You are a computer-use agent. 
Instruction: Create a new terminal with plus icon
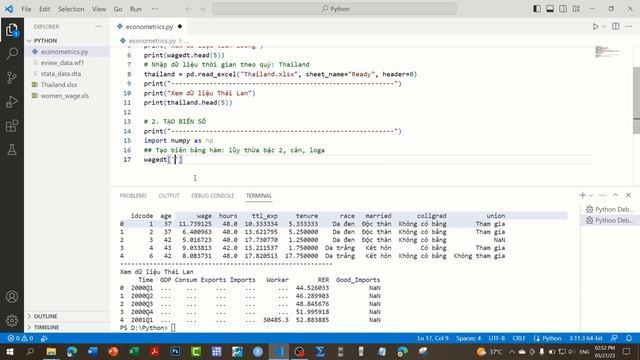(582, 195)
